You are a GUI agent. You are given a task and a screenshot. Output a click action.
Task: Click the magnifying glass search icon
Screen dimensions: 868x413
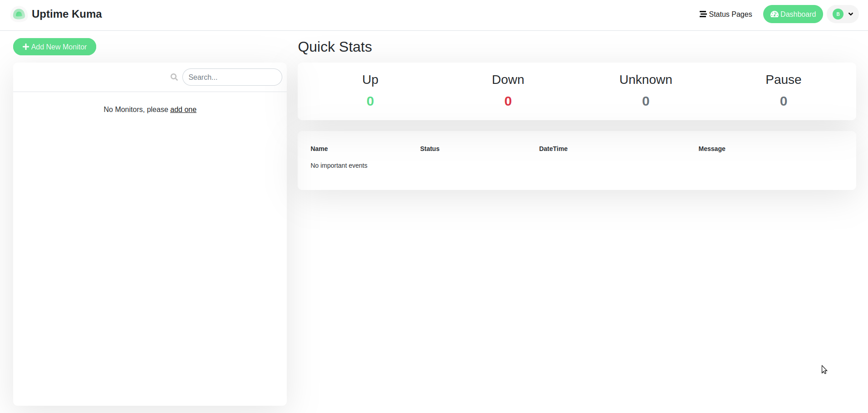tap(174, 77)
